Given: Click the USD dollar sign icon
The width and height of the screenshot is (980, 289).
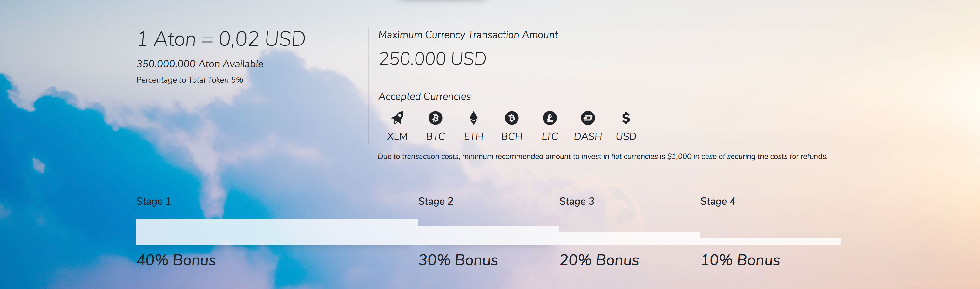Looking at the screenshot, I should tap(626, 118).
